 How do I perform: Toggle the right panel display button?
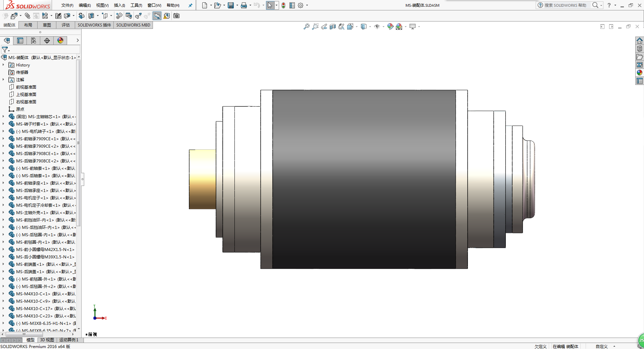[x=611, y=27]
